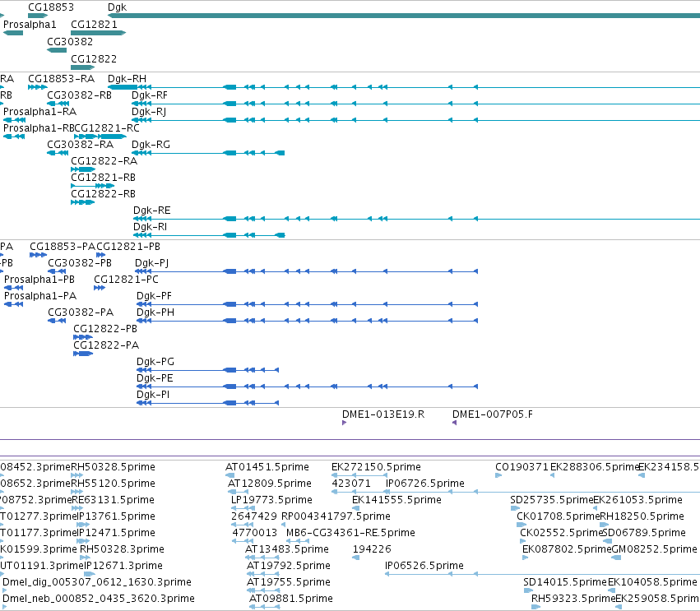Select the DME1-007P05.F marker label
The image size is (700, 611).
493,414
